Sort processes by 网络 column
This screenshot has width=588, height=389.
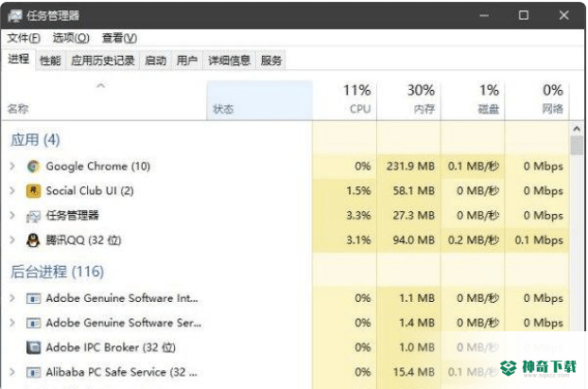coord(537,100)
